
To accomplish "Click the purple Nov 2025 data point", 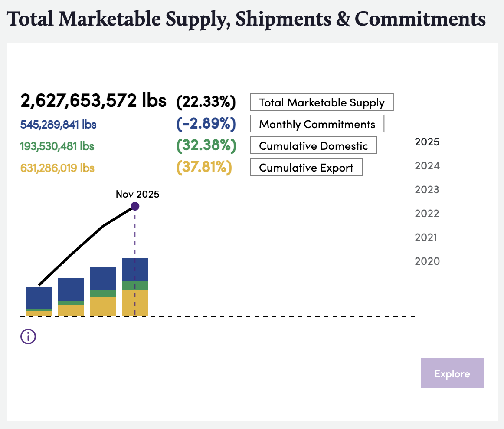I will [x=135, y=206].
